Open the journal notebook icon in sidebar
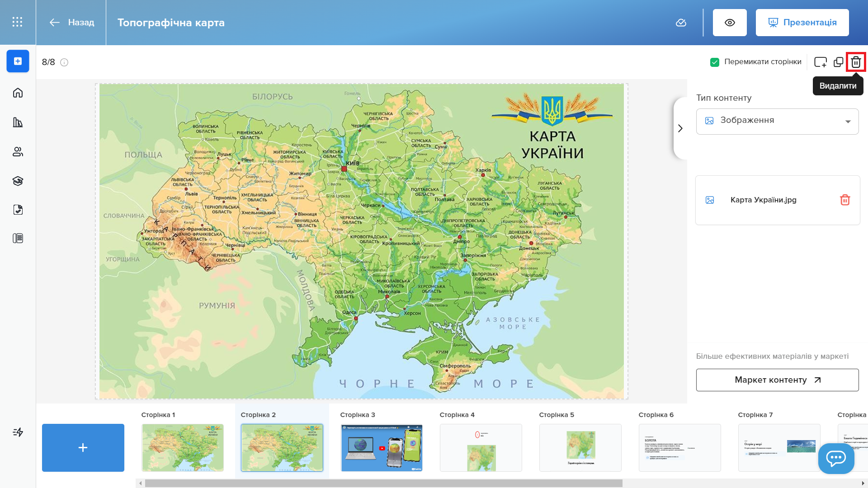This screenshot has height=488, width=868. tap(18, 238)
